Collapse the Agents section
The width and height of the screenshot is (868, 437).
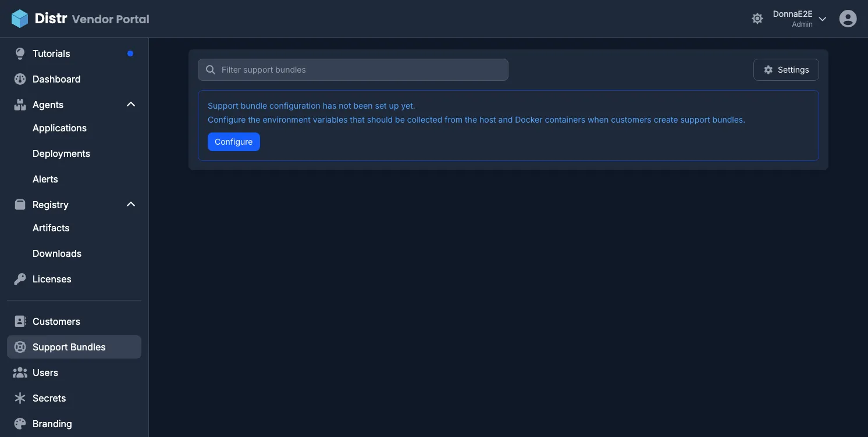[131, 105]
